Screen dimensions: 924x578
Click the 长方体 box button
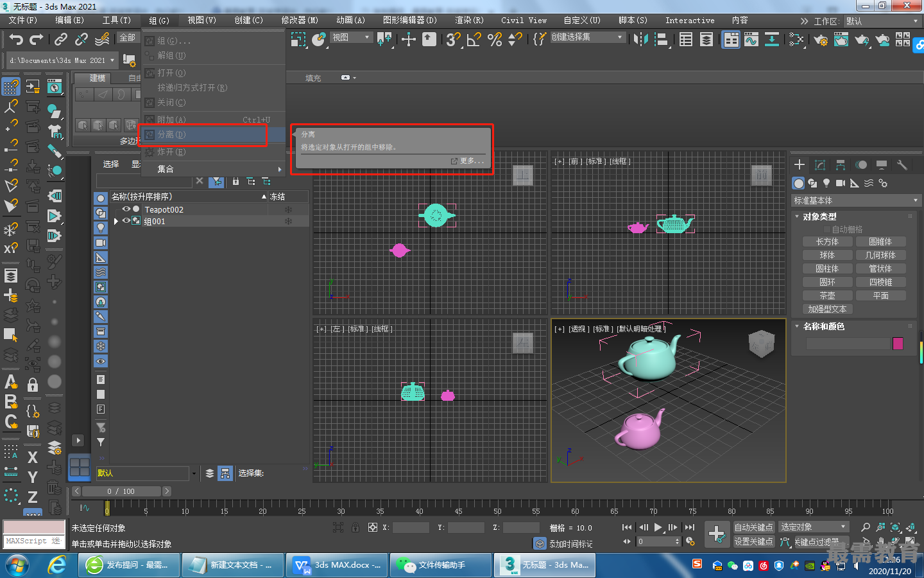click(827, 241)
